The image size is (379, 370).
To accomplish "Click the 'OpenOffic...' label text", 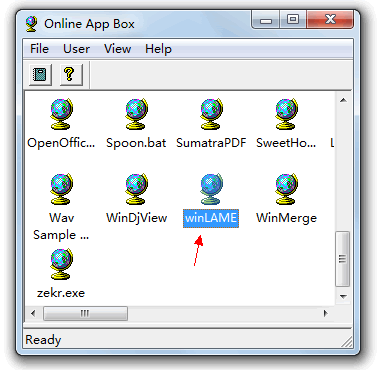I will [61, 143].
